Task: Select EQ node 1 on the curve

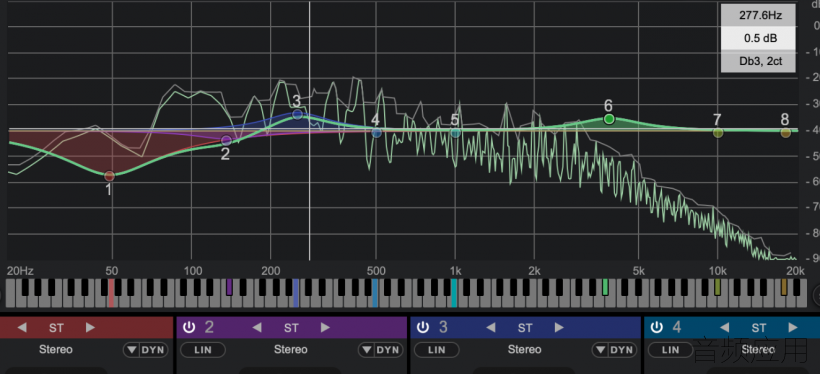Action: point(109,176)
